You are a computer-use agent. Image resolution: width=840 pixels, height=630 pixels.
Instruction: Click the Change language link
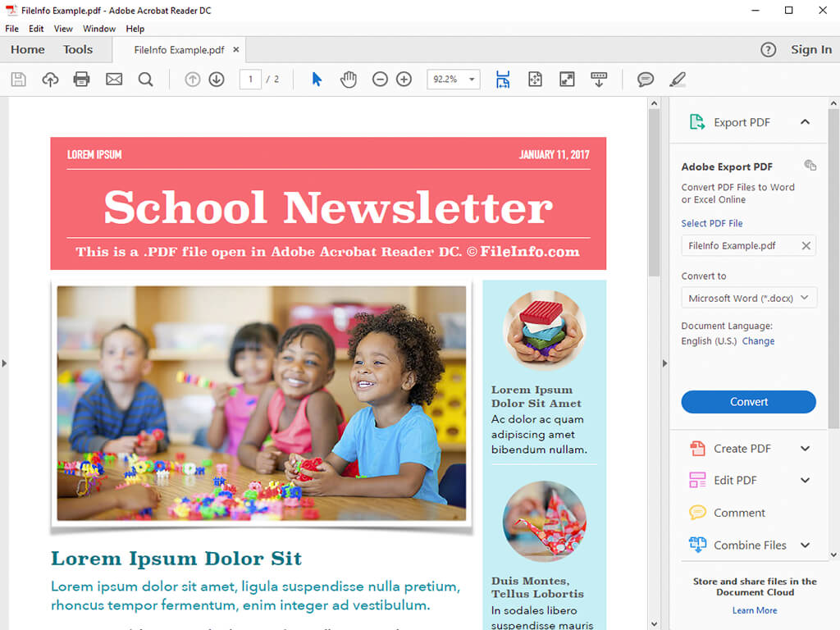coord(758,341)
